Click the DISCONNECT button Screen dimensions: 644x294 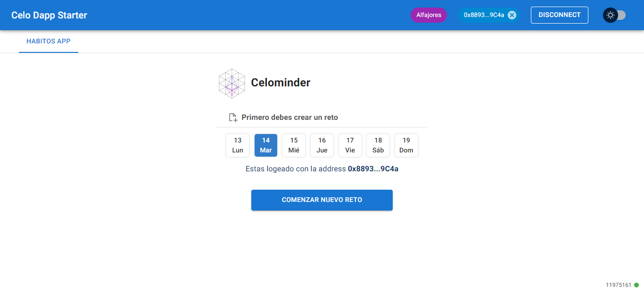tap(559, 15)
